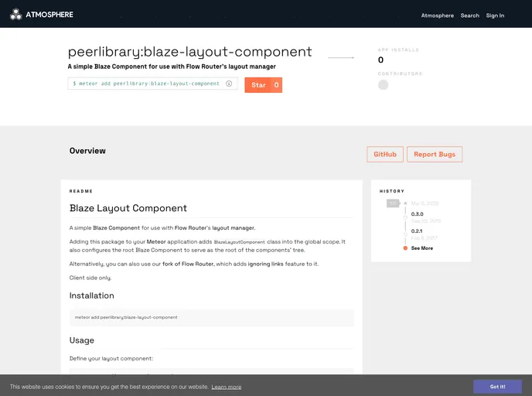Click the star icon next to latest version
The height and width of the screenshot is (396, 532).
(x=405, y=203)
